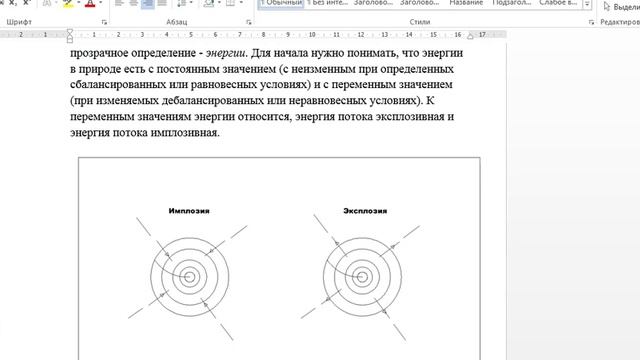
Task: Expand line spacing dropdown arrow
Action: tap(191, 3)
